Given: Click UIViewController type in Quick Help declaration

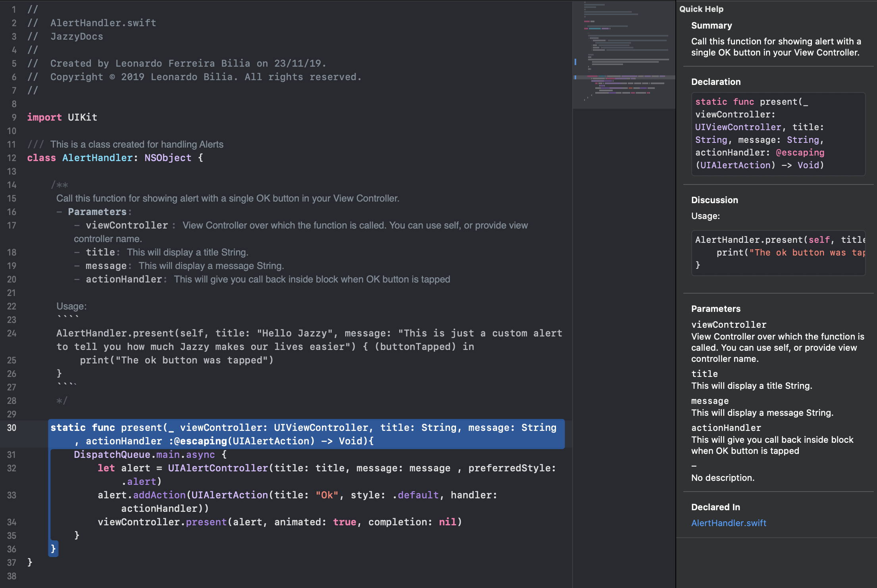Looking at the screenshot, I should click(738, 127).
